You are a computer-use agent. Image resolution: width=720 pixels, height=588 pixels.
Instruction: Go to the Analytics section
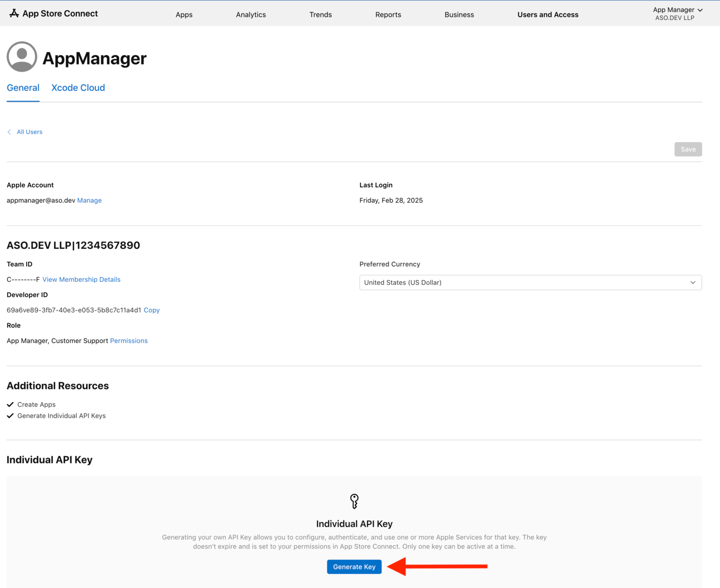[250, 14]
